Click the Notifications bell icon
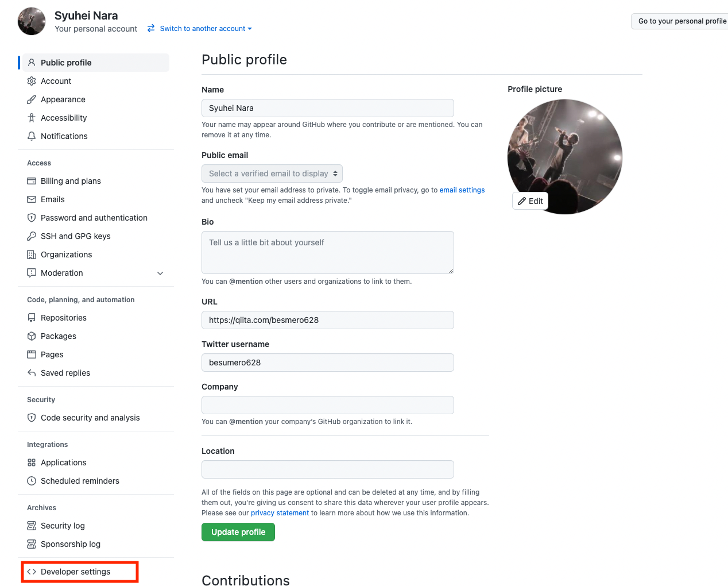The image size is (728, 586). 32,136
